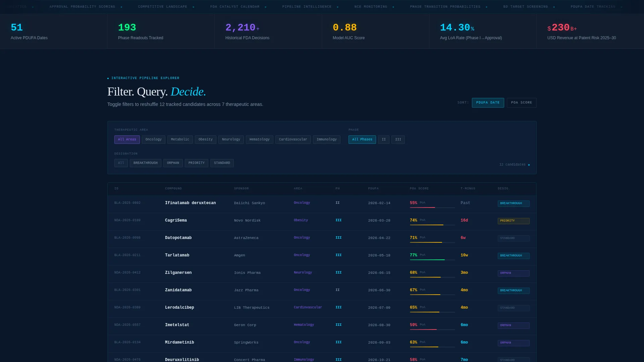The height and width of the screenshot is (362, 644).
Task: Click BD Target Screening in the ticker
Action: point(525,7)
